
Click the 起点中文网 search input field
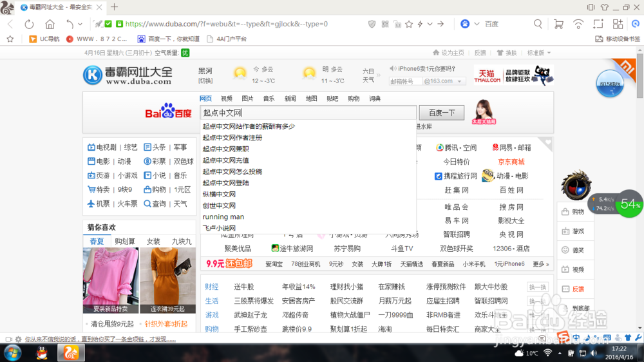308,113
